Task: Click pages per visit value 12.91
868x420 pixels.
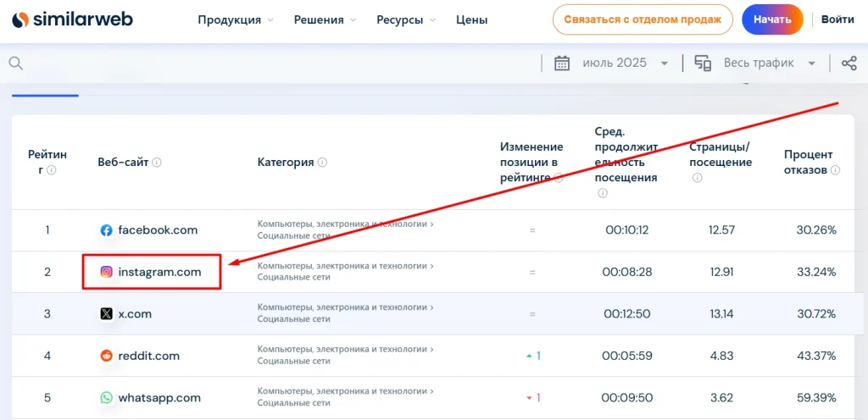Action: pyautogui.click(x=721, y=272)
